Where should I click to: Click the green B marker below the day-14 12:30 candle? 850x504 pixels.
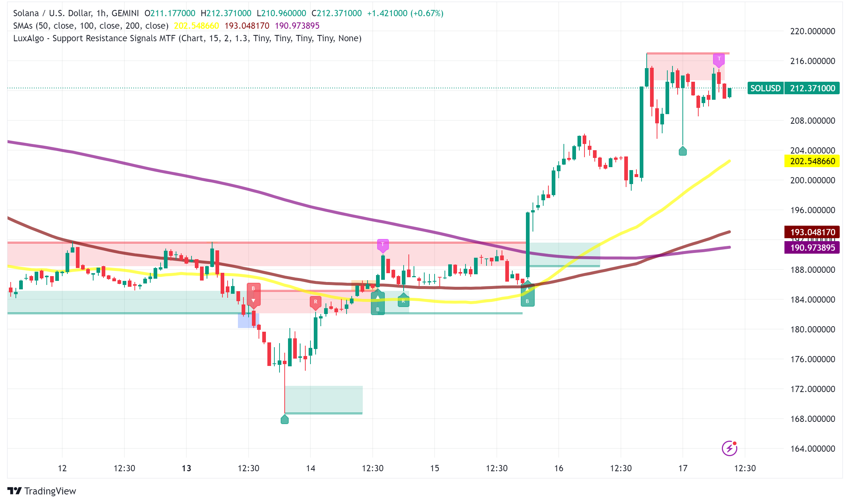[x=378, y=303]
